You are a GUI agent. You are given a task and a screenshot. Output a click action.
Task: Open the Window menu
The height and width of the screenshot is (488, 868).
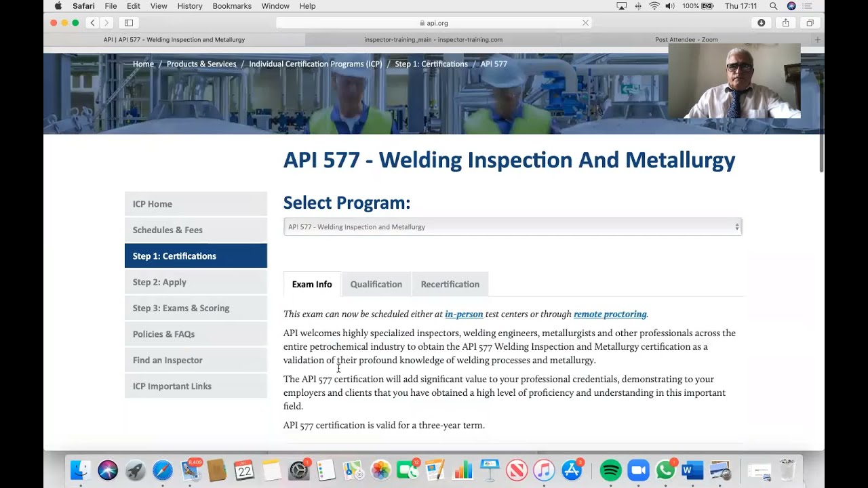coord(275,6)
